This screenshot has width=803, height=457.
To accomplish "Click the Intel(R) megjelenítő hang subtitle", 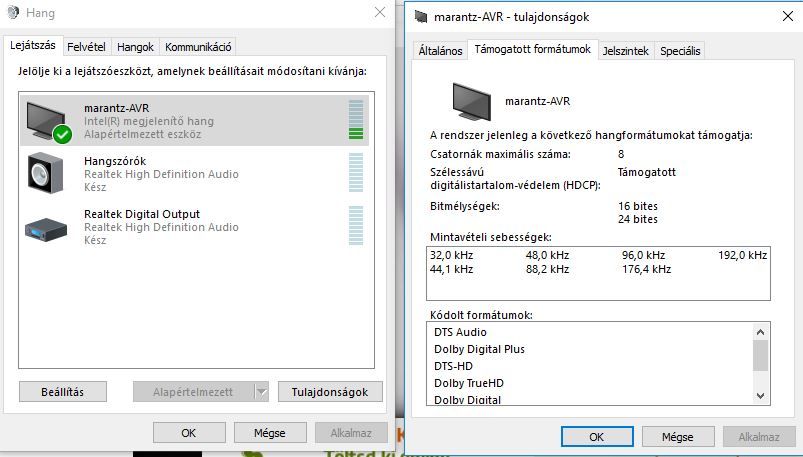I will tap(149, 121).
